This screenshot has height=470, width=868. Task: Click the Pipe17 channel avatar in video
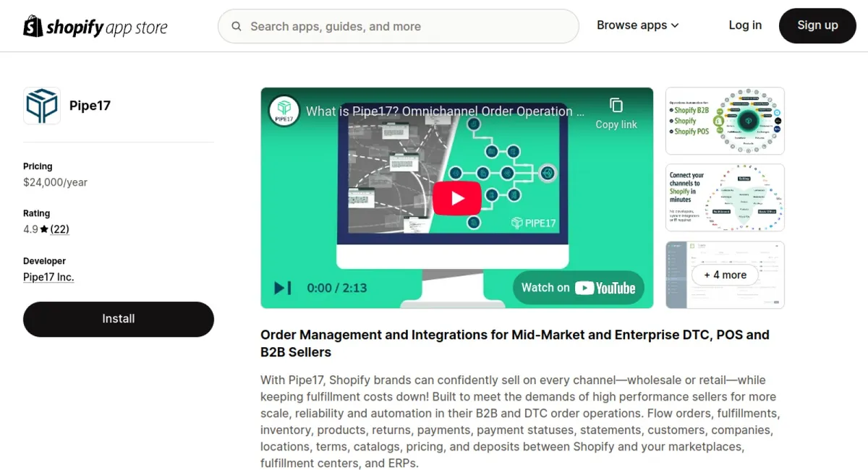click(x=284, y=111)
